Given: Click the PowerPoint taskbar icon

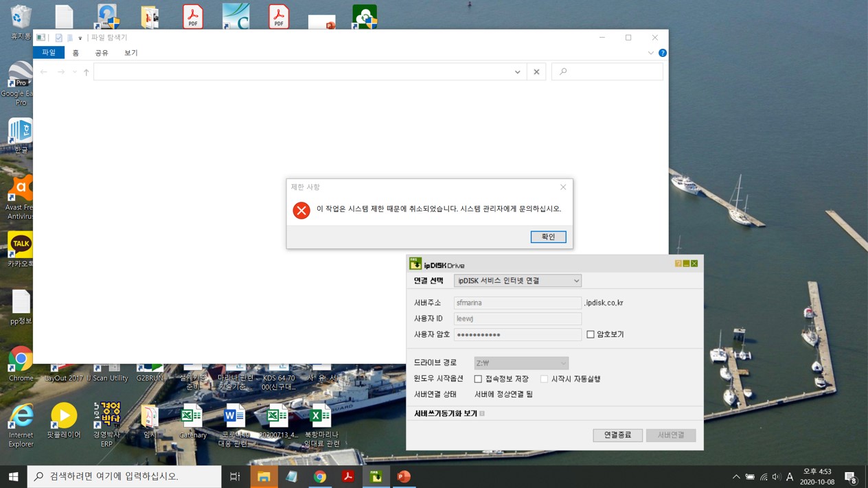Looking at the screenshot, I should click(x=404, y=476).
